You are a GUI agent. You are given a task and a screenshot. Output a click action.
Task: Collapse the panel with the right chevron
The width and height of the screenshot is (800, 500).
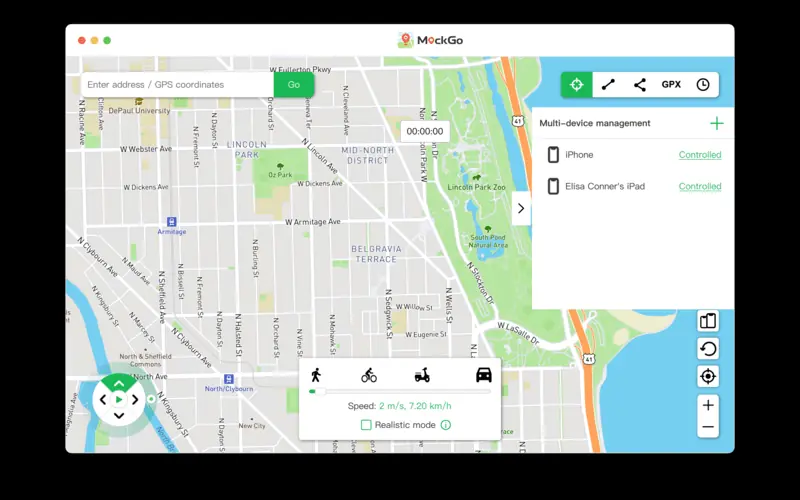(x=521, y=208)
